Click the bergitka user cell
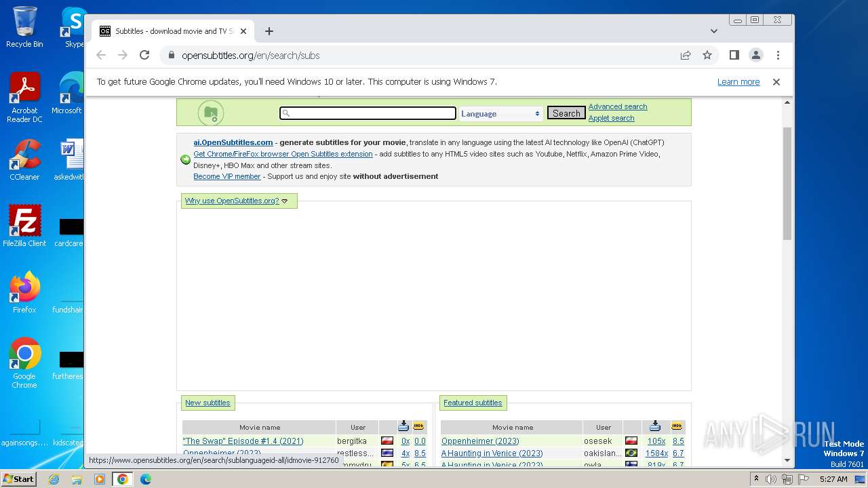This screenshot has width=868, height=488. tap(357, 441)
